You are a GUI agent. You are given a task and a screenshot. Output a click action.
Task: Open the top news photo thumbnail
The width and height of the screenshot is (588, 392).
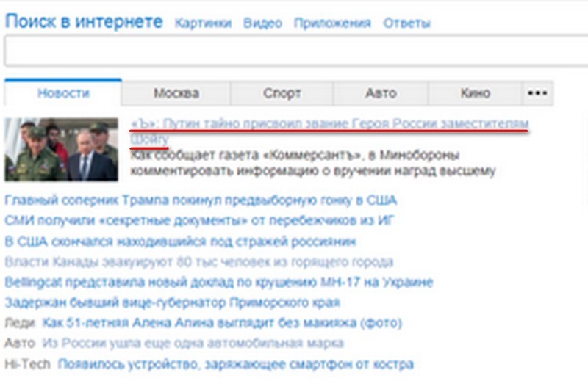click(x=61, y=150)
